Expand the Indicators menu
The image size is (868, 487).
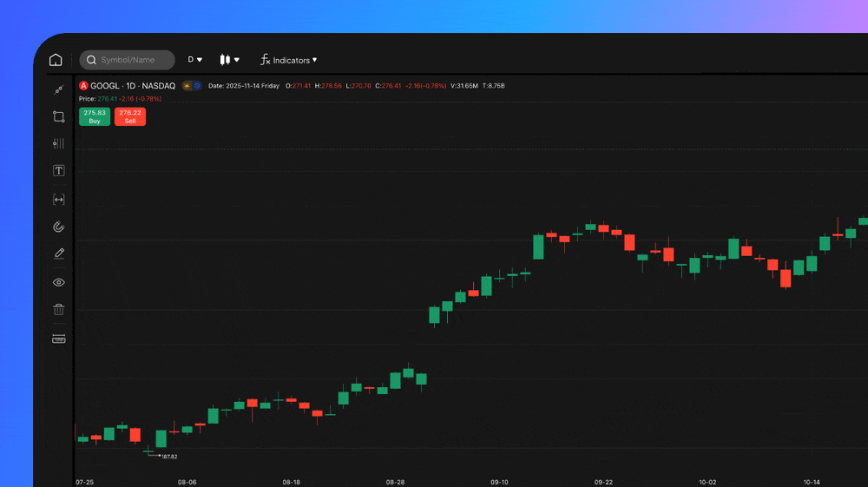pyautogui.click(x=288, y=60)
